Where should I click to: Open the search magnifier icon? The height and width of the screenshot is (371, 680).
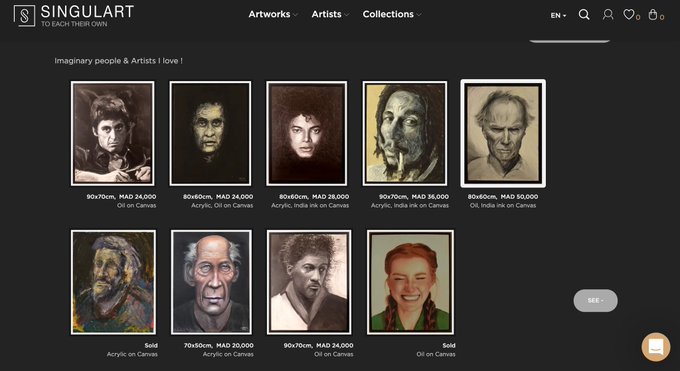point(584,15)
